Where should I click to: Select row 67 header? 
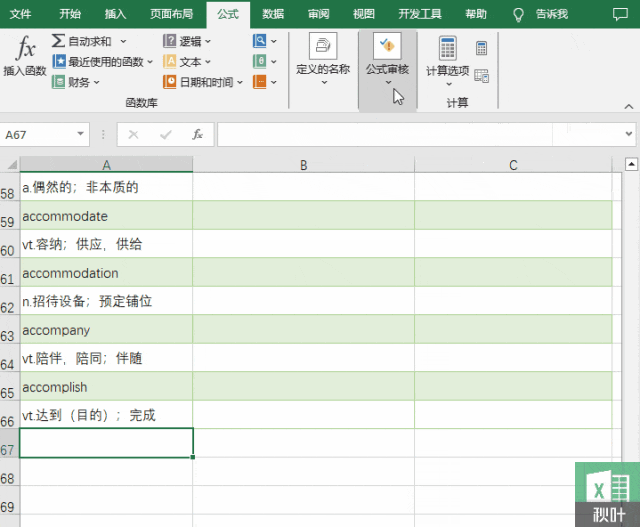click(x=9, y=443)
